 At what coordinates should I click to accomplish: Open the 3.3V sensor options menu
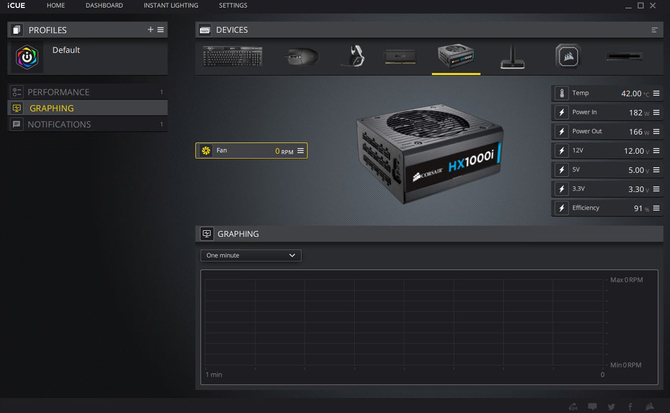(x=656, y=189)
